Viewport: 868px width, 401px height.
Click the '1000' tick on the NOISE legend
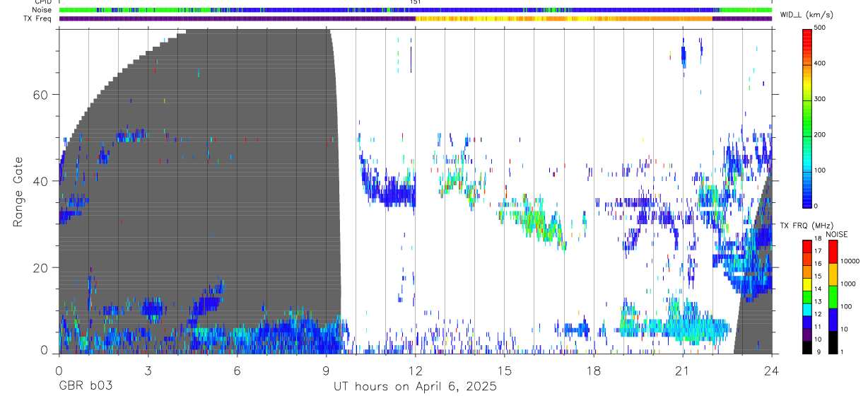[x=849, y=284]
